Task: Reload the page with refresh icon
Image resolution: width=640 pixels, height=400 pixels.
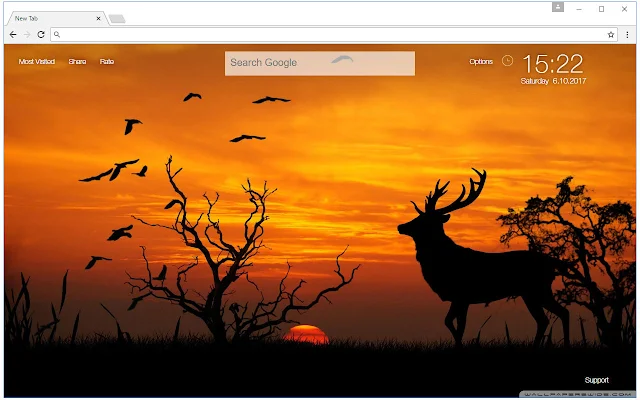Action: coord(41,35)
